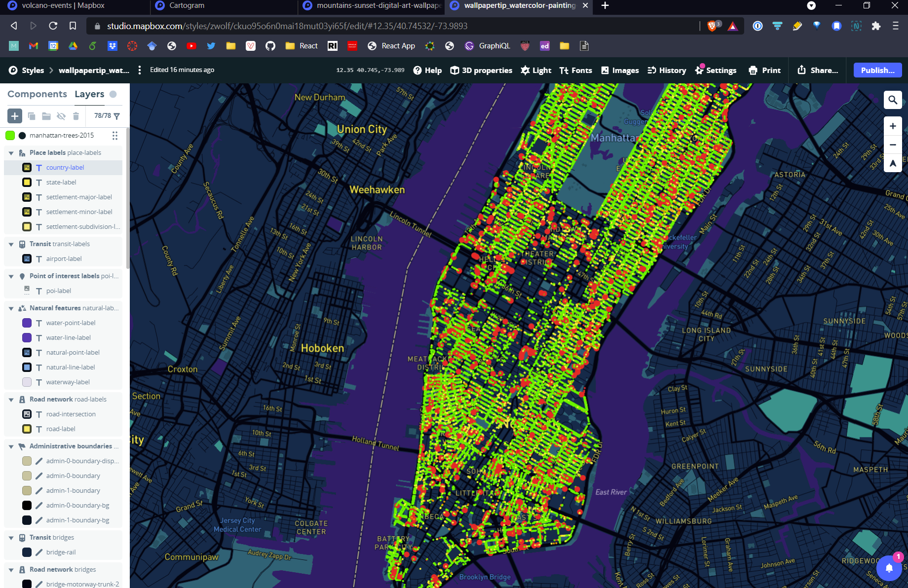Toggle layer visibility with the eye icon

click(61, 116)
